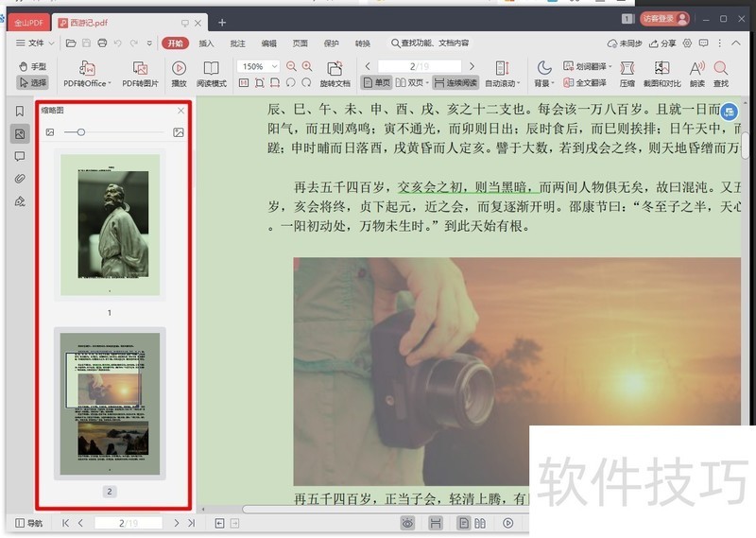Toggle 单页 single page view

coord(375,82)
